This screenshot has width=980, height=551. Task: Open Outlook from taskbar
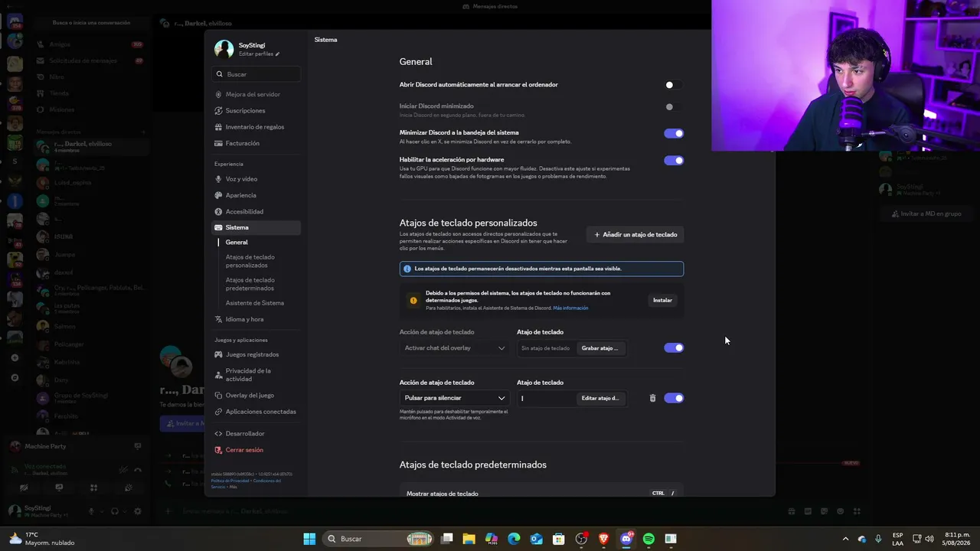coord(537,539)
